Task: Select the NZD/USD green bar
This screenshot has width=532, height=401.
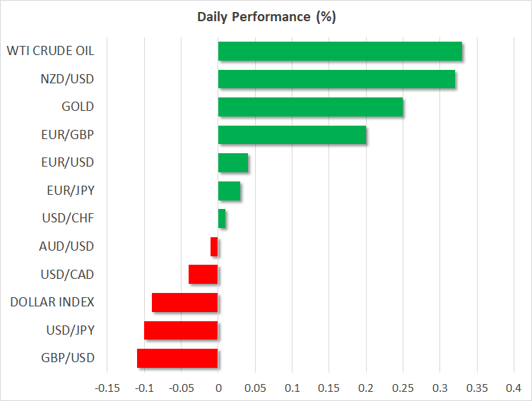Action: (336, 79)
